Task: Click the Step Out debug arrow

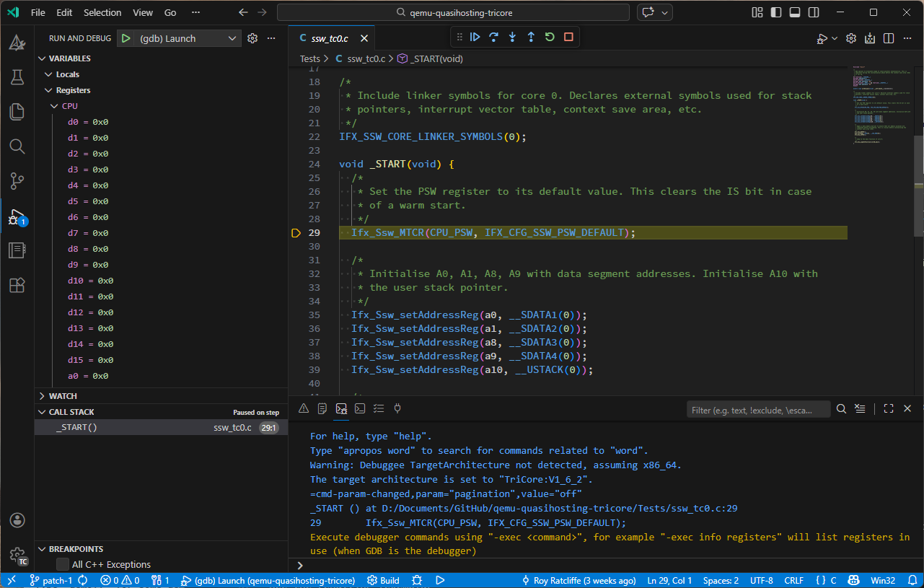Action: pos(531,37)
